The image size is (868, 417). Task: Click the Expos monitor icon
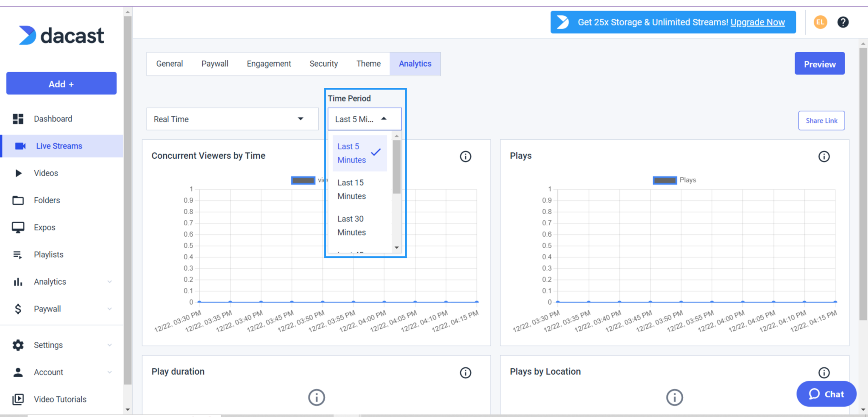[x=18, y=227]
